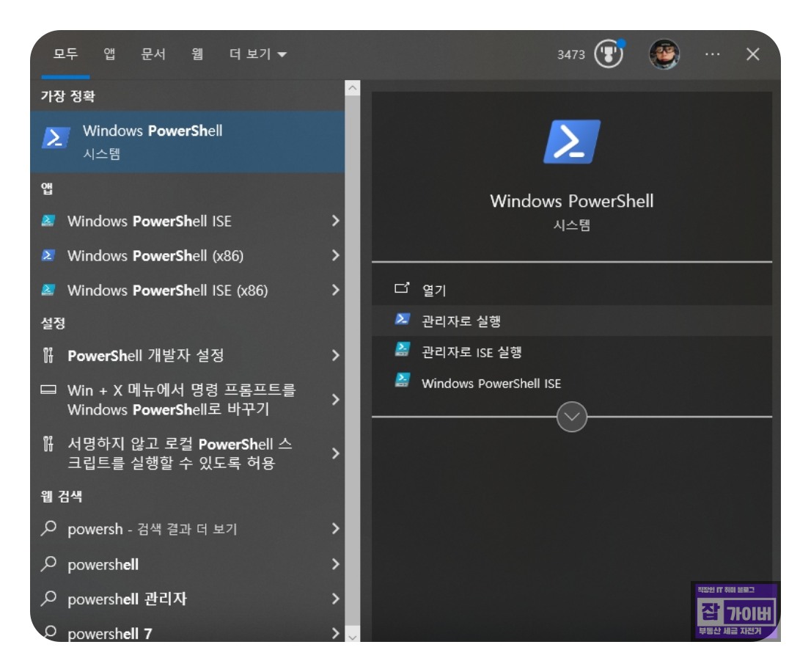811x672 pixels.
Task: Select Windows PowerShell ISE (x86) app result
Action: pos(187,290)
